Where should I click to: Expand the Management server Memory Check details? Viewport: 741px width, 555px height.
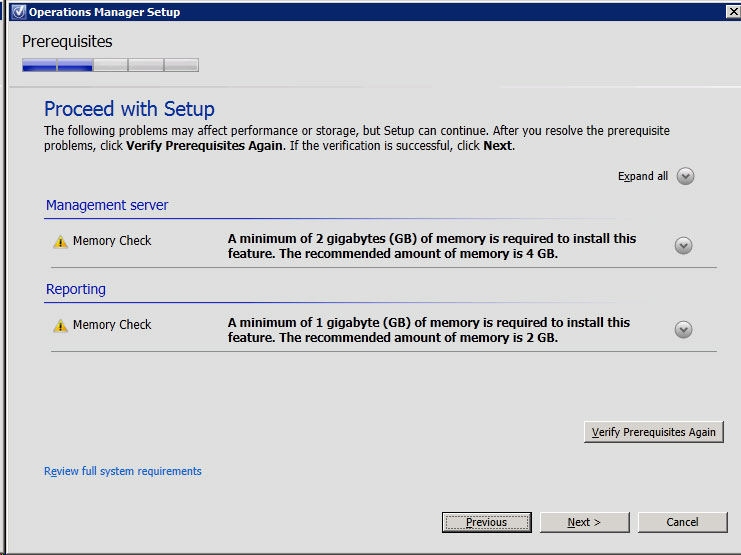click(683, 245)
